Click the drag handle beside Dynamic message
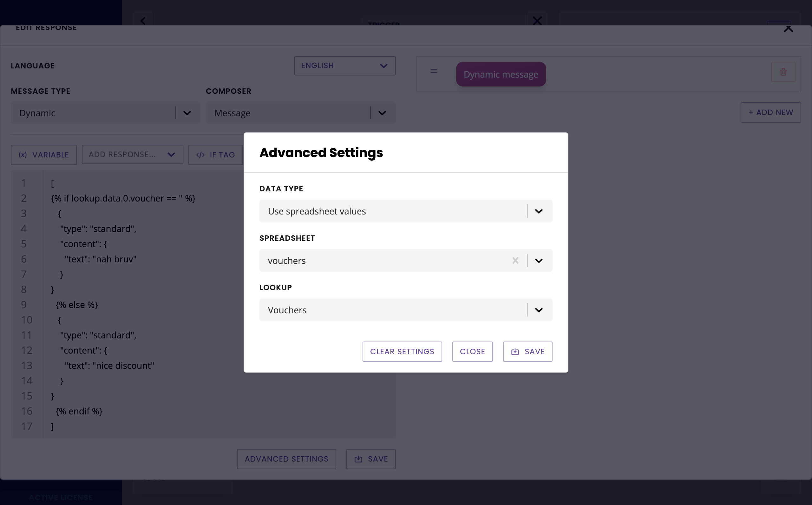The image size is (812, 505). click(x=434, y=72)
